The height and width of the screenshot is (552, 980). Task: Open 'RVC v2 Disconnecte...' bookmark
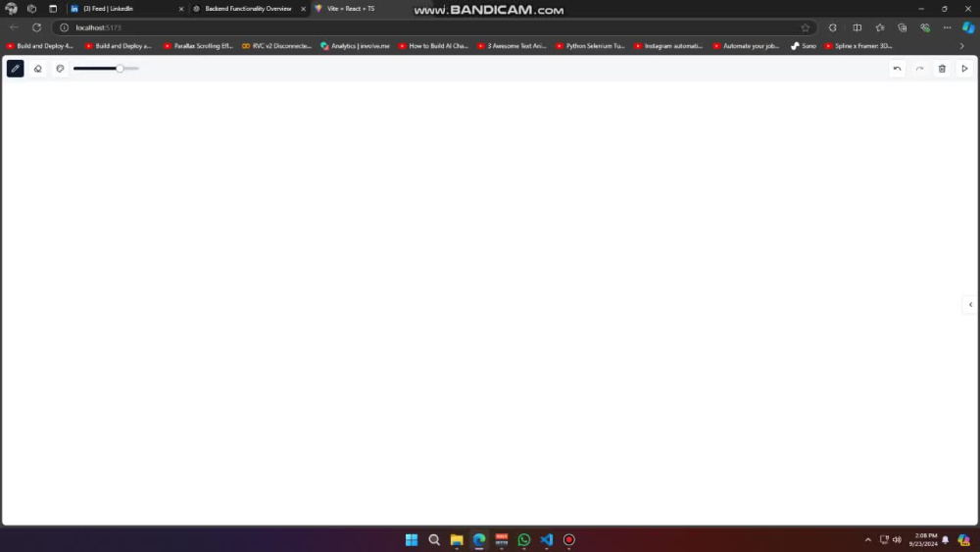point(276,46)
